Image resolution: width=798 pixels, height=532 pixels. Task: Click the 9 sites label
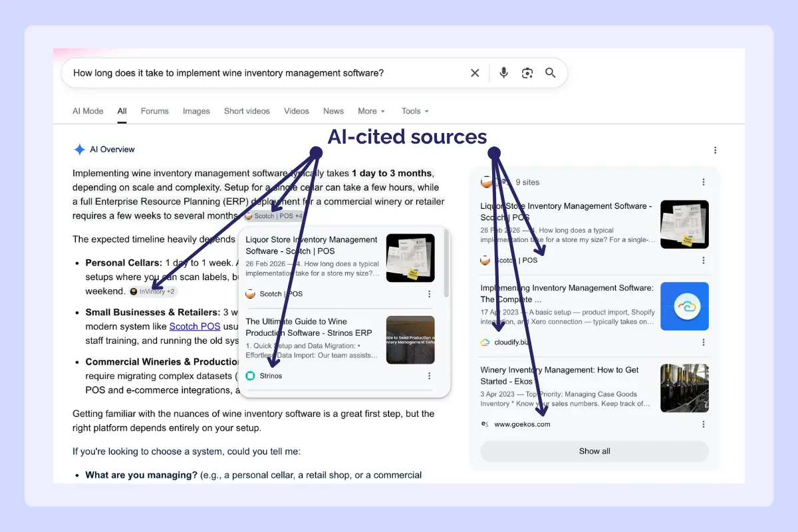(x=527, y=182)
